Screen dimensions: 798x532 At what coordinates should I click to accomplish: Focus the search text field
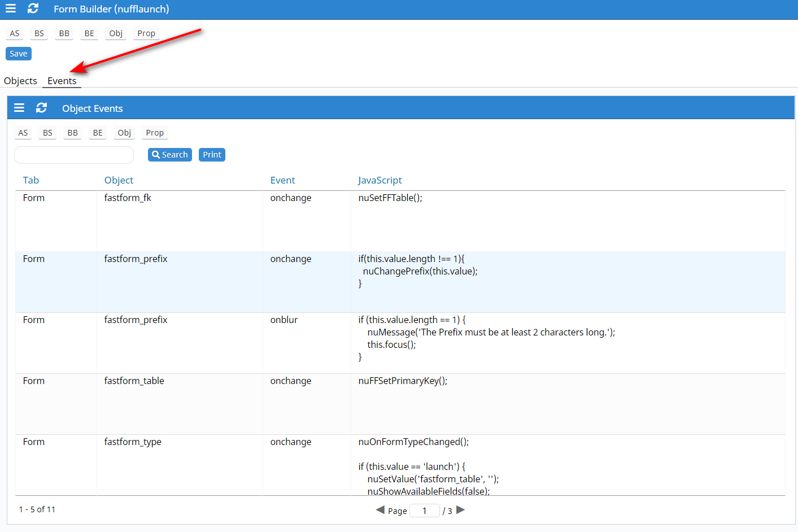coord(74,155)
